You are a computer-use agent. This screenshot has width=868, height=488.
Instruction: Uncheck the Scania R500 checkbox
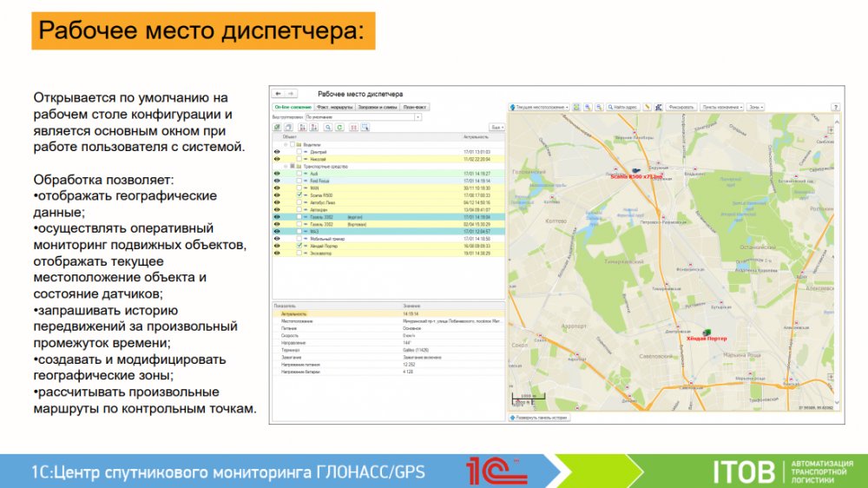click(299, 195)
